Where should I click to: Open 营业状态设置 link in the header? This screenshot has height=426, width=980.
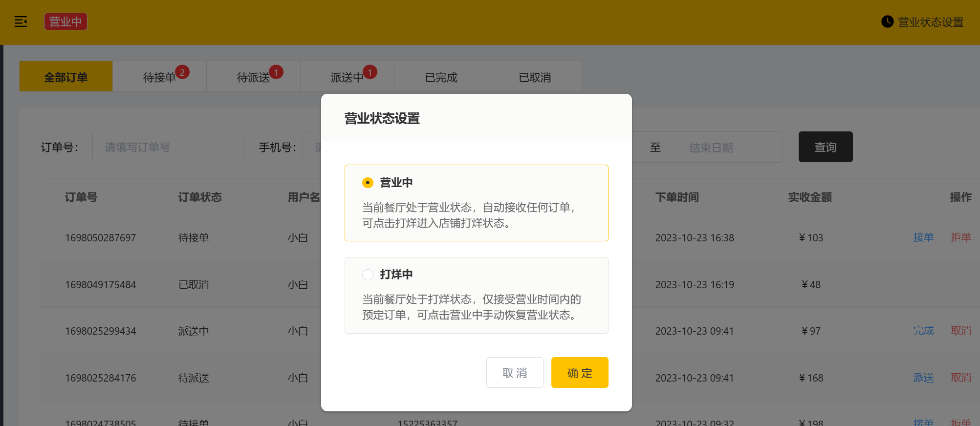pos(930,22)
